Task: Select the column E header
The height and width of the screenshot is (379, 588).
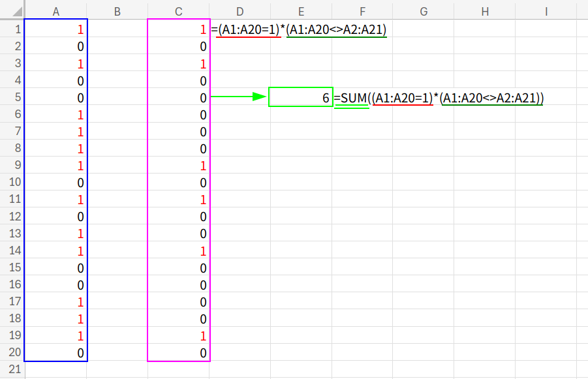Action: tap(301, 11)
